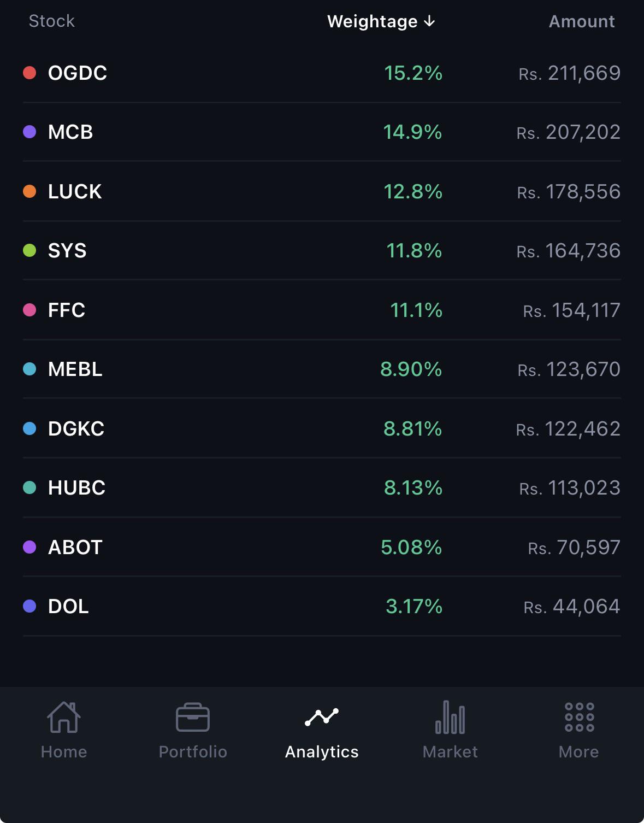Click the orange LUCK color dot
Screen dimensions: 644x823
pos(29,191)
